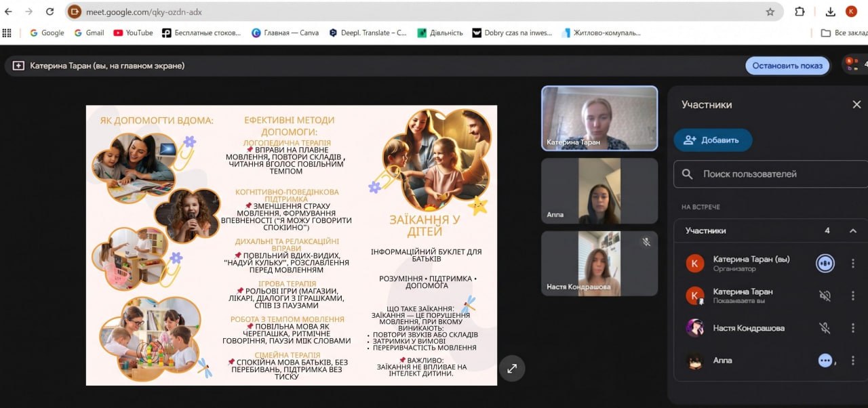This screenshot has width=868, height=408.
Task: Open more options for Катерина Таран (вы)
Action: coord(853,263)
